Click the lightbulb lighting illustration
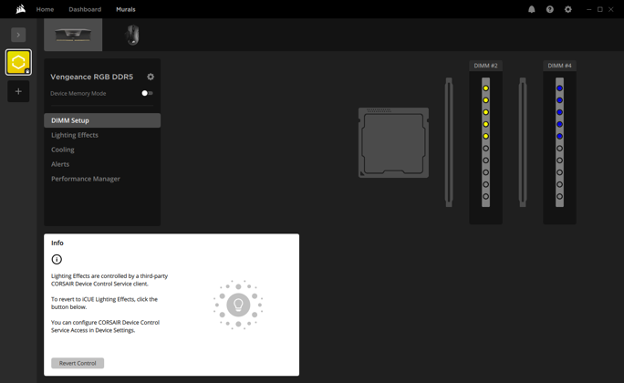The width and height of the screenshot is (624, 384). tap(238, 305)
